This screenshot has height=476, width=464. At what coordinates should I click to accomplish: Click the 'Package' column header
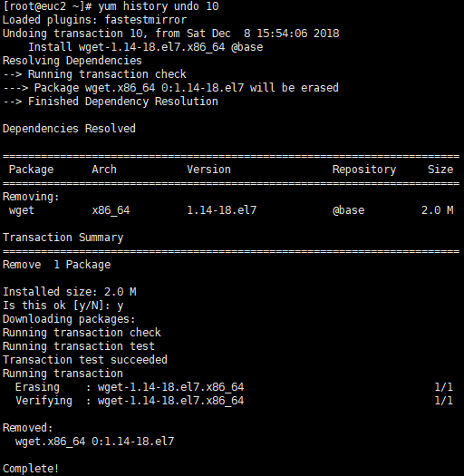(x=31, y=170)
